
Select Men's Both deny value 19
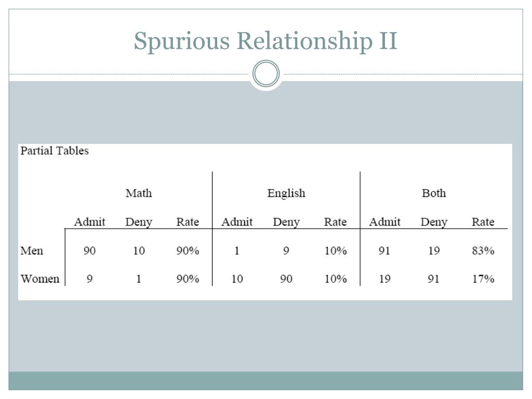434,251
